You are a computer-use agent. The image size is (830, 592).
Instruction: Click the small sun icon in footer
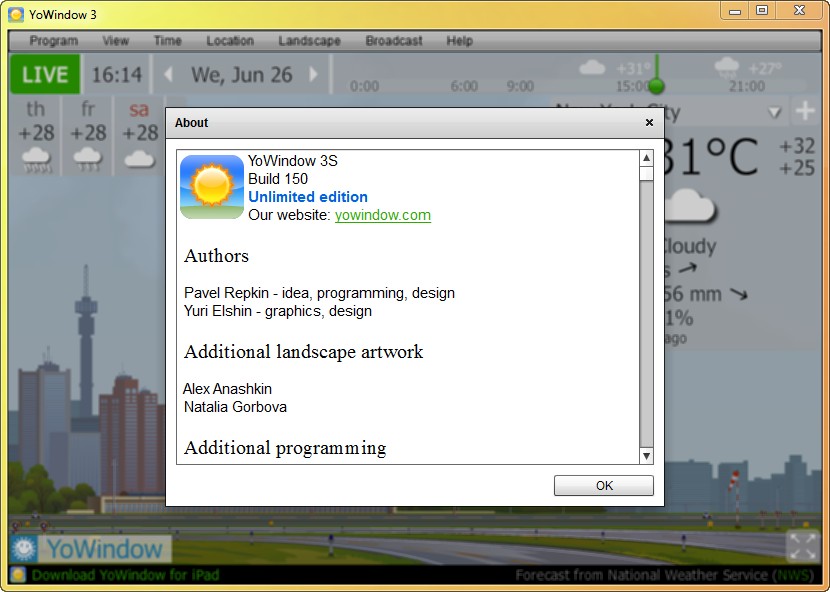[x=18, y=575]
